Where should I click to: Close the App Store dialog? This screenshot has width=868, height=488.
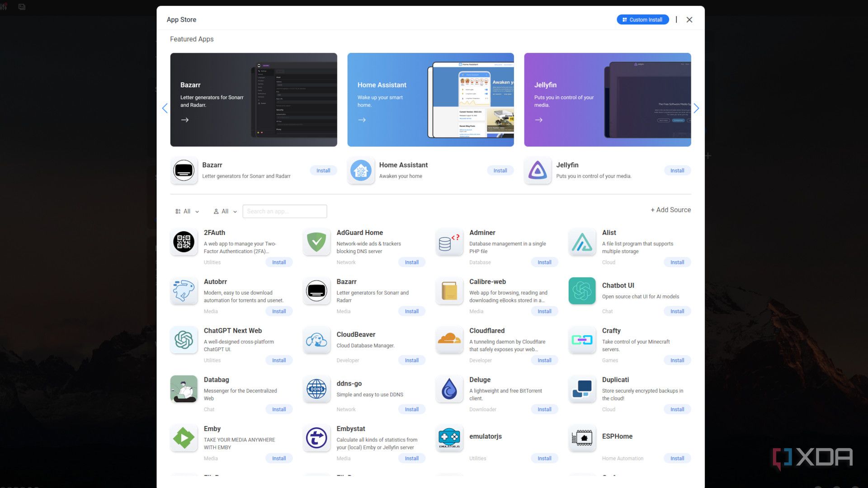click(x=689, y=20)
